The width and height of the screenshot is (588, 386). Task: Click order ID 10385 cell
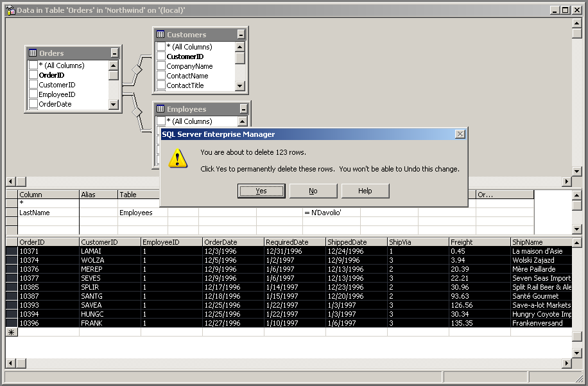click(48, 287)
